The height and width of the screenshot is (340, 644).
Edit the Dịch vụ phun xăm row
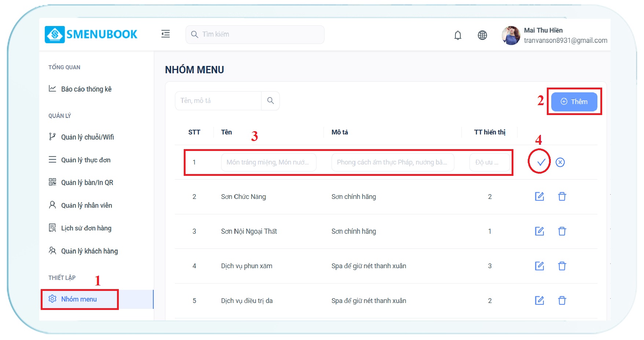tap(539, 266)
